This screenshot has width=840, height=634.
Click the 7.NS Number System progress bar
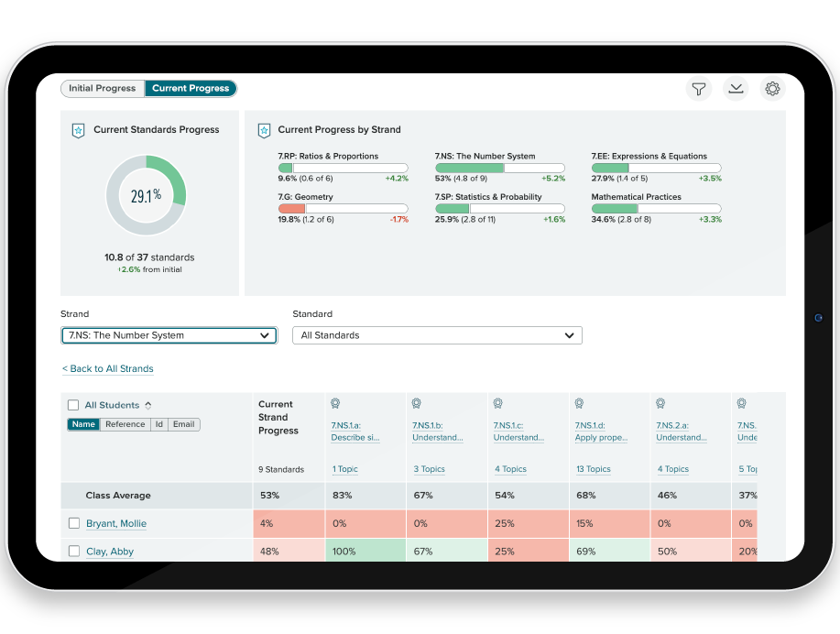coord(499,169)
